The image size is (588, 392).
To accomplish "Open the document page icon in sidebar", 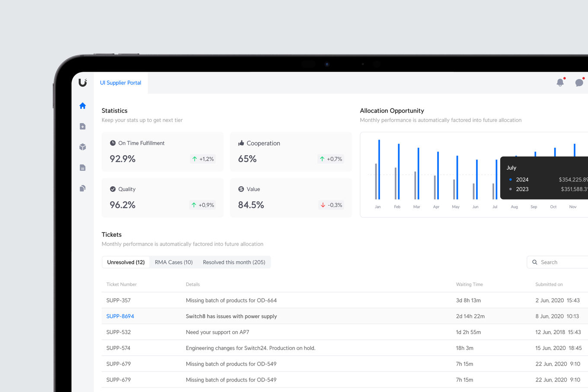I will [83, 168].
